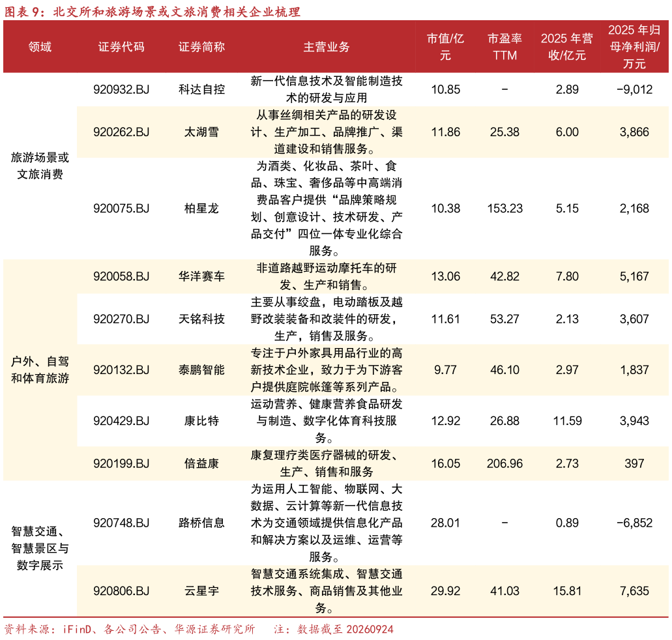672x640 pixels.
Task: Select the 市值/亿元 column header
Action: tap(445, 47)
